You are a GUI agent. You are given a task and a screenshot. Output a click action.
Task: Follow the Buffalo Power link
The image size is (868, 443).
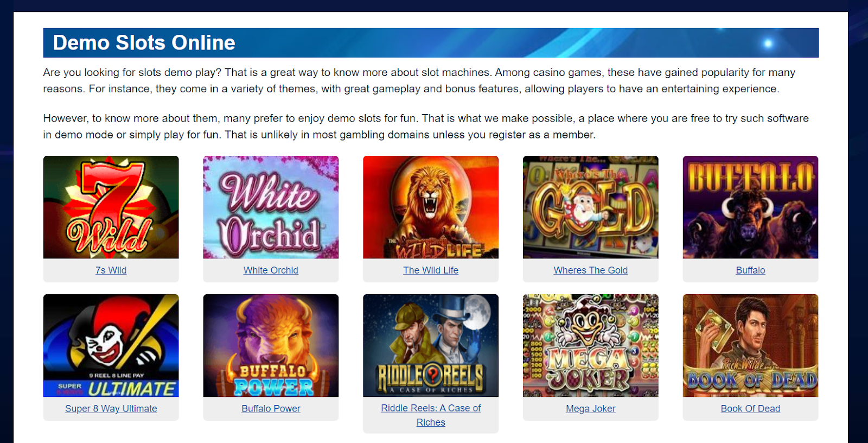pyautogui.click(x=271, y=409)
